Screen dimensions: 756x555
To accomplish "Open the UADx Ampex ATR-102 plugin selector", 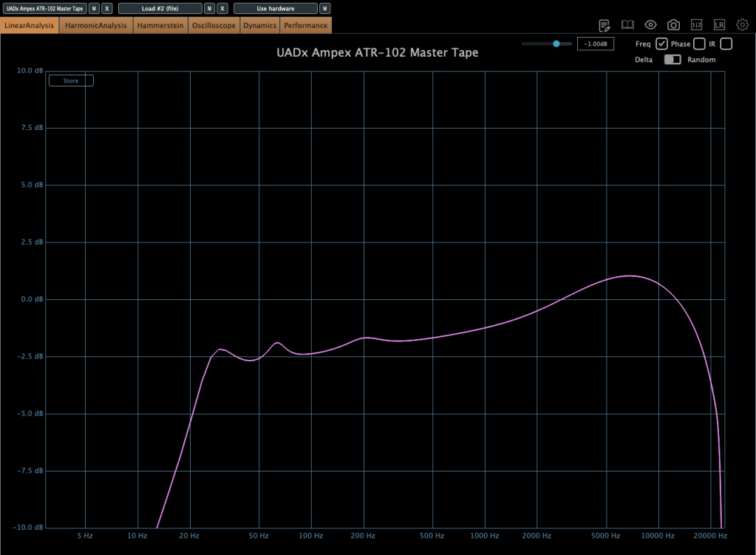I will click(44, 8).
